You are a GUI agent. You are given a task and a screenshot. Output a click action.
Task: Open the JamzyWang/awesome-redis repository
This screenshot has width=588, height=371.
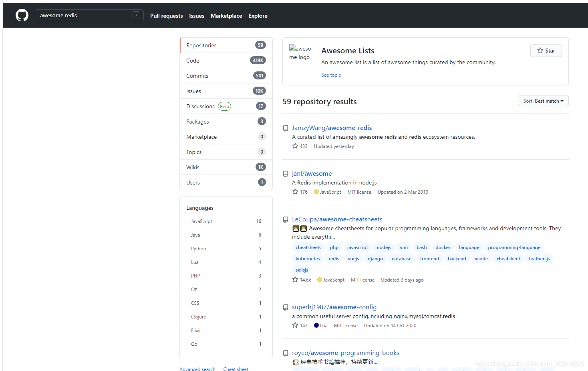point(332,128)
